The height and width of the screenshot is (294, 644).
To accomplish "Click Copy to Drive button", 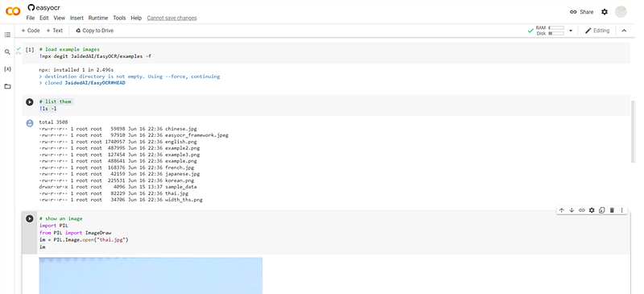I will point(94,31).
